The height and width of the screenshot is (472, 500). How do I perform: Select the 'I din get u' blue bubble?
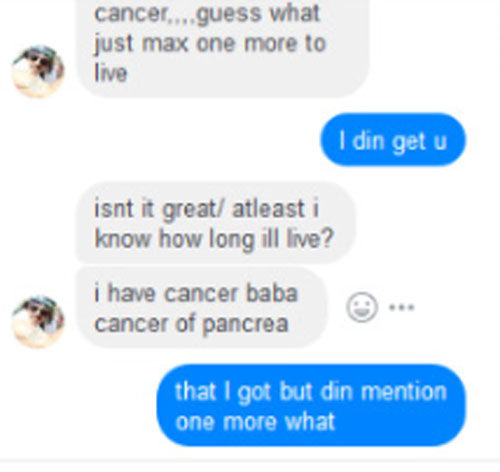point(393,140)
